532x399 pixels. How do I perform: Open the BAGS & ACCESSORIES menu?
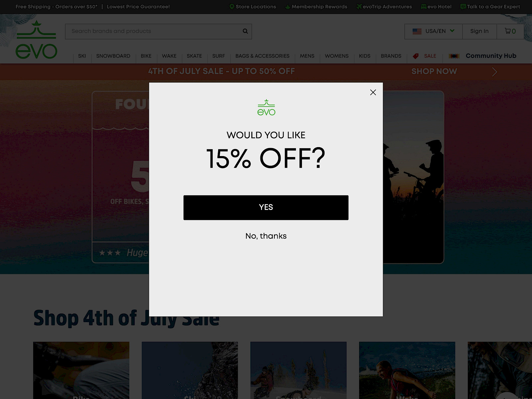(x=262, y=56)
